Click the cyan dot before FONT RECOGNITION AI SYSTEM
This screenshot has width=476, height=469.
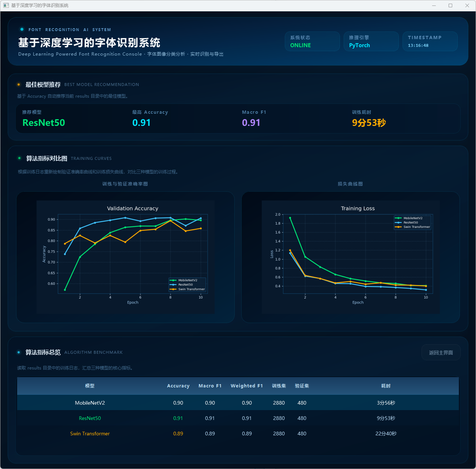[x=22, y=29]
